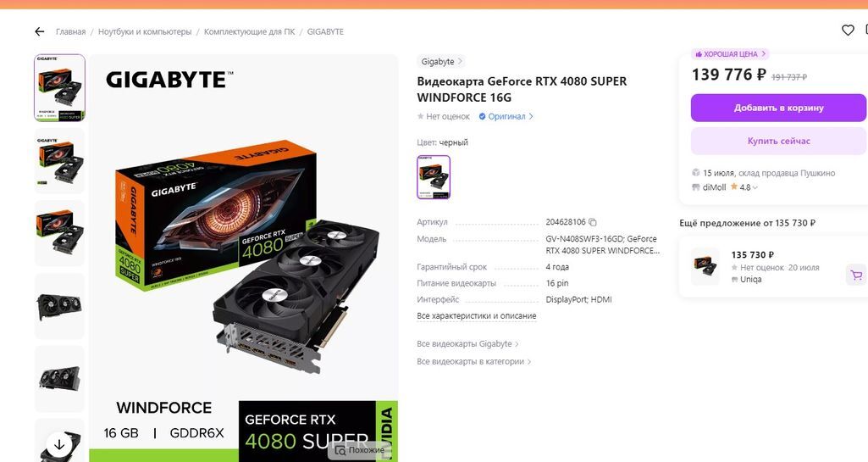The height and width of the screenshot is (462, 868).
Task: Expand diMoll seller rating 4.8 chevron
Action: [755, 188]
